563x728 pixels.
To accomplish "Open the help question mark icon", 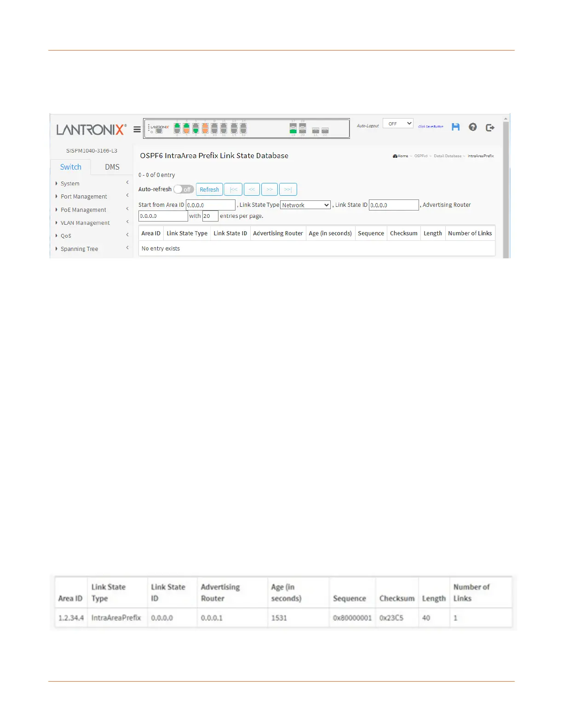I will 473,127.
